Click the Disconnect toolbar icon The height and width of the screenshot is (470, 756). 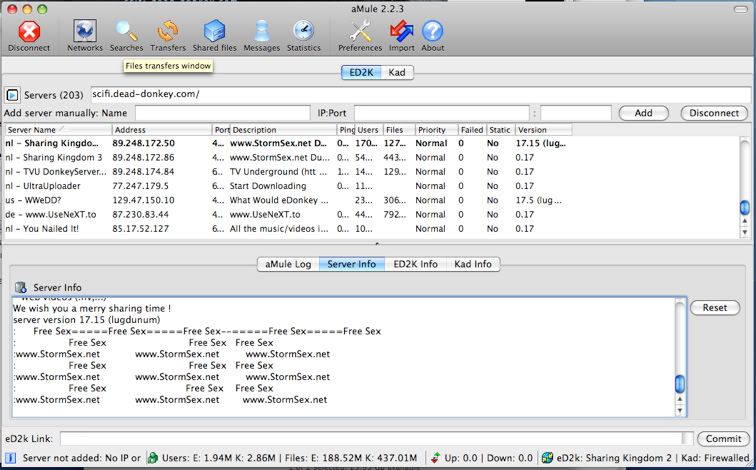click(x=29, y=32)
